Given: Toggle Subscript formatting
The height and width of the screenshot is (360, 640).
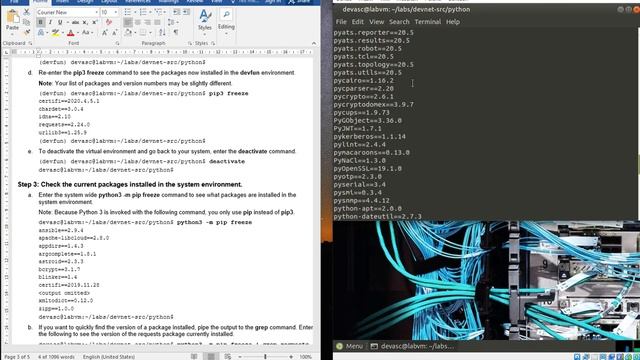Looking at the screenshot, I should (85, 22).
